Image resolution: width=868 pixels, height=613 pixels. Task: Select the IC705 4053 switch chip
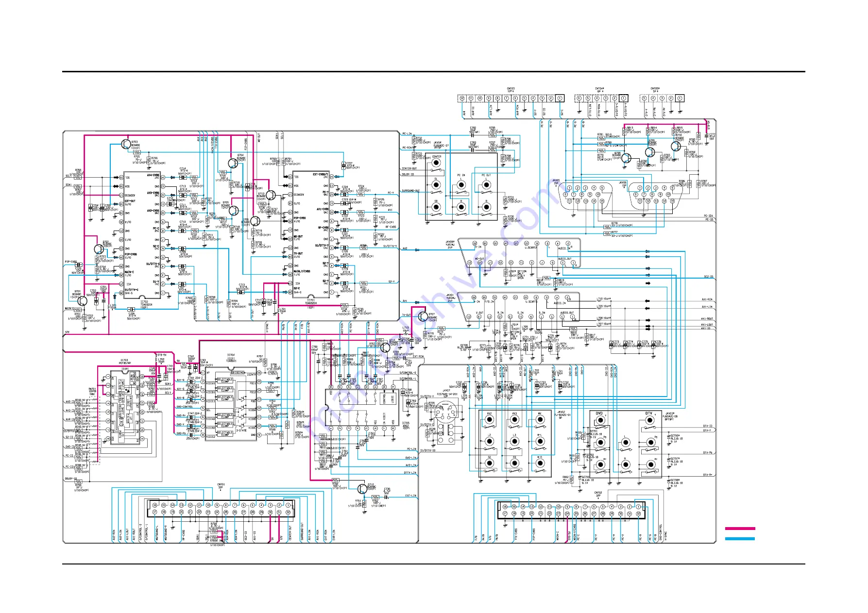[x=362, y=407]
